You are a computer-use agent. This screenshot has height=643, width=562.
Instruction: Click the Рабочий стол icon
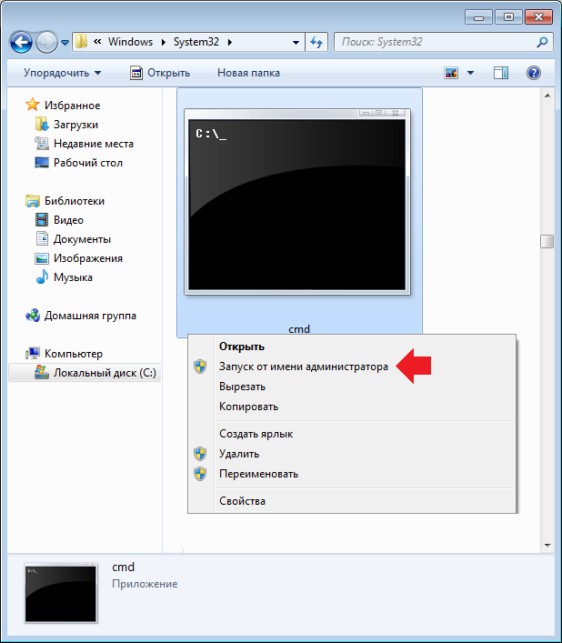tap(41, 162)
